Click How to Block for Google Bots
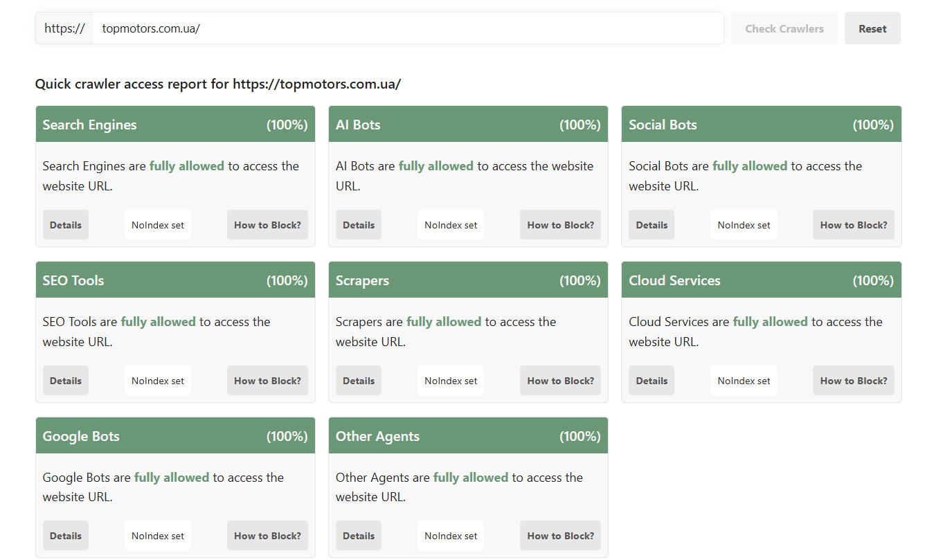934x560 pixels. [x=267, y=536]
